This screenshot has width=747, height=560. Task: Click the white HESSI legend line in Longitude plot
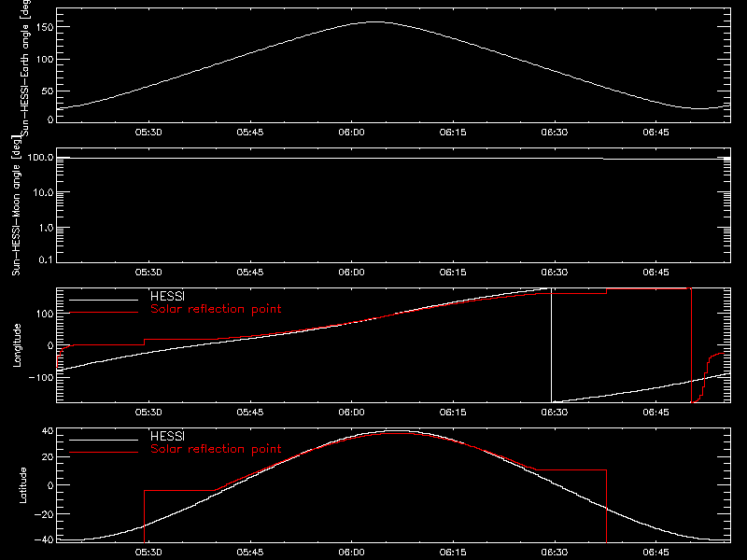point(104,300)
